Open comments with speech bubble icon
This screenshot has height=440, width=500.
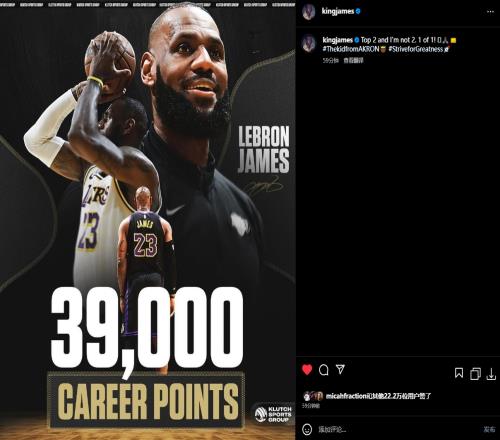pyautogui.click(x=324, y=370)
